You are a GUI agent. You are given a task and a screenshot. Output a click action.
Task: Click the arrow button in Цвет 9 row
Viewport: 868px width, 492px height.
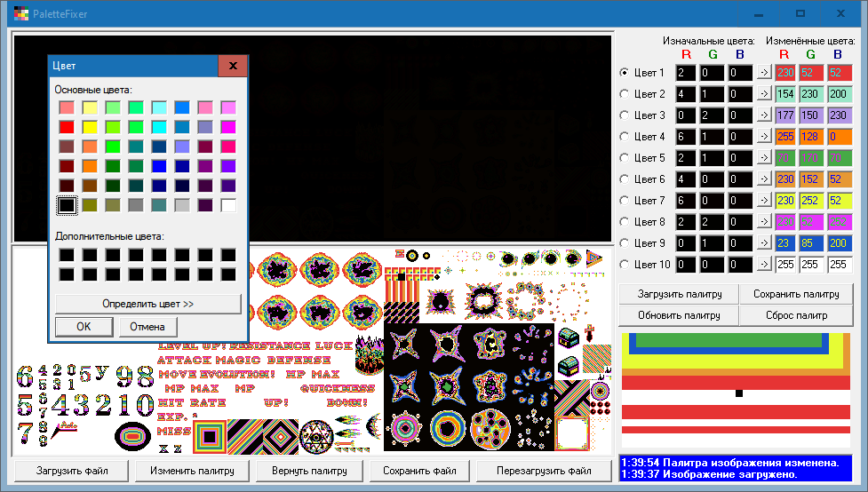point(764,243)
